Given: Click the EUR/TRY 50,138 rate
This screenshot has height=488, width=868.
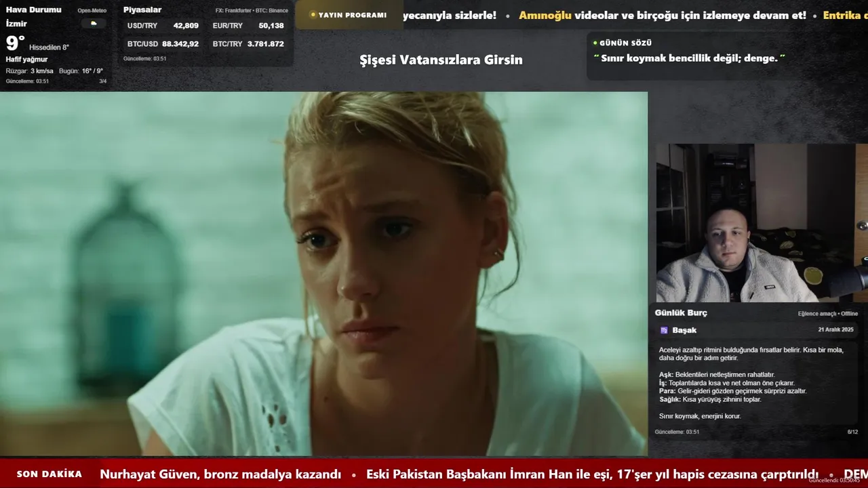Looking at the screenshot, I should click(248, 26).
